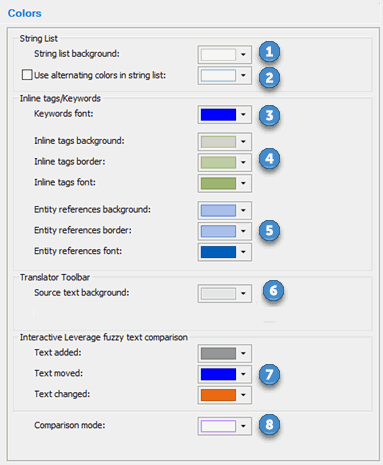Open the Inline tags border dropdown arrow

click(x=243, y=162)
